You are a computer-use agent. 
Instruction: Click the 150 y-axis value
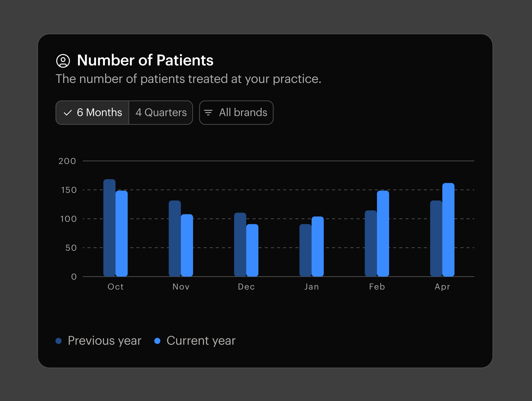69,190
